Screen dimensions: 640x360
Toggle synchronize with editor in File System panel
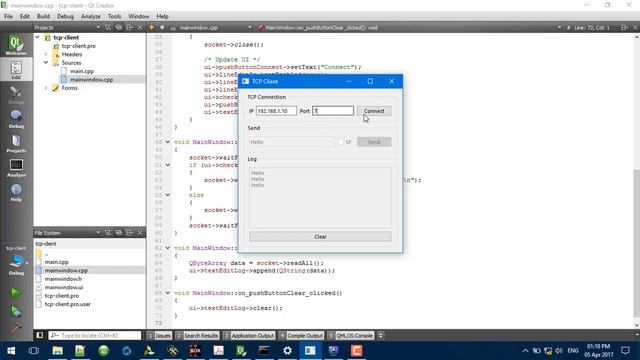click(x=118, y=233)
